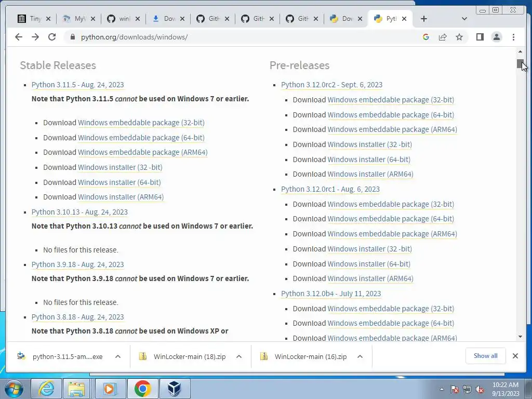The height and width of the screenshot is (399, 532).
Task: Switch to the Python-logo Dow tab
Action: pyautogui.click(x=342, y=19)
